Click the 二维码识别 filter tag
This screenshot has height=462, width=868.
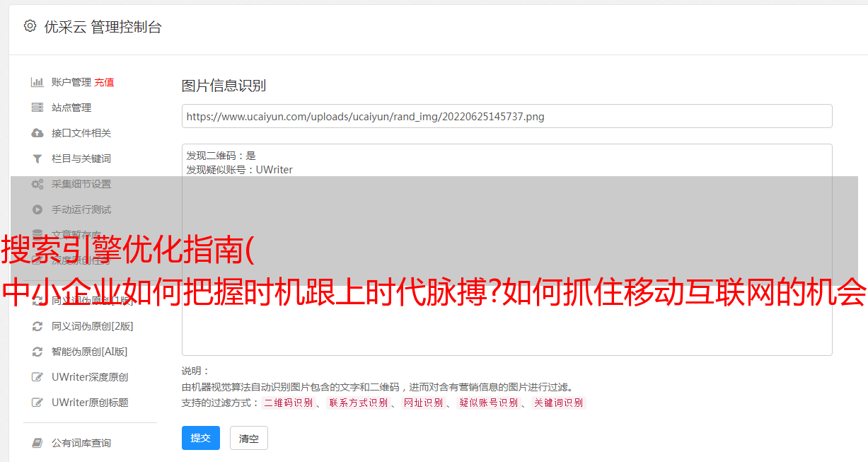point(288,403)
